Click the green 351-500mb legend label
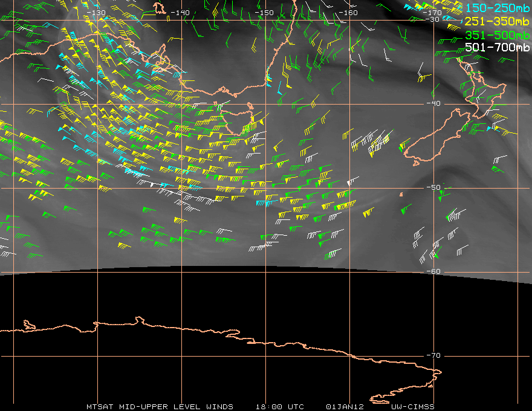Screen dimensions: 532x411 coord(498,35)
